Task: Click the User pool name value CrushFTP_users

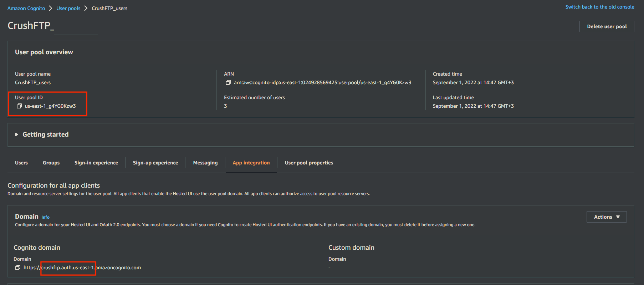Action: (x=33, y=82)
